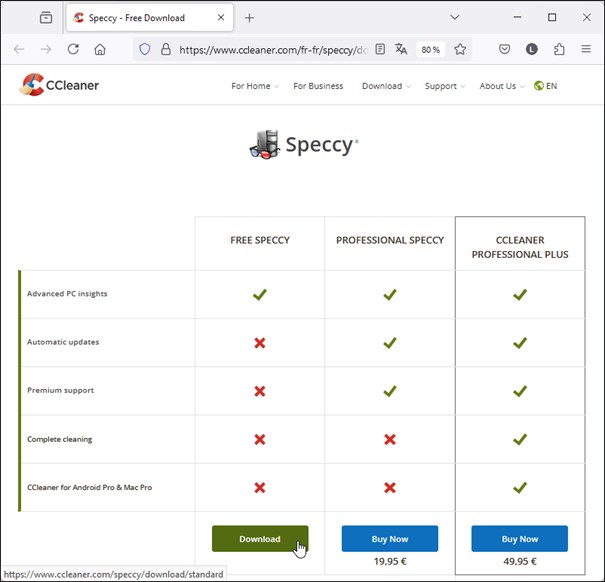Image resolution: width=605 pixels, height=582 pixels.
Task: Open the new tab plus button
Action: [x=249, y=18]
